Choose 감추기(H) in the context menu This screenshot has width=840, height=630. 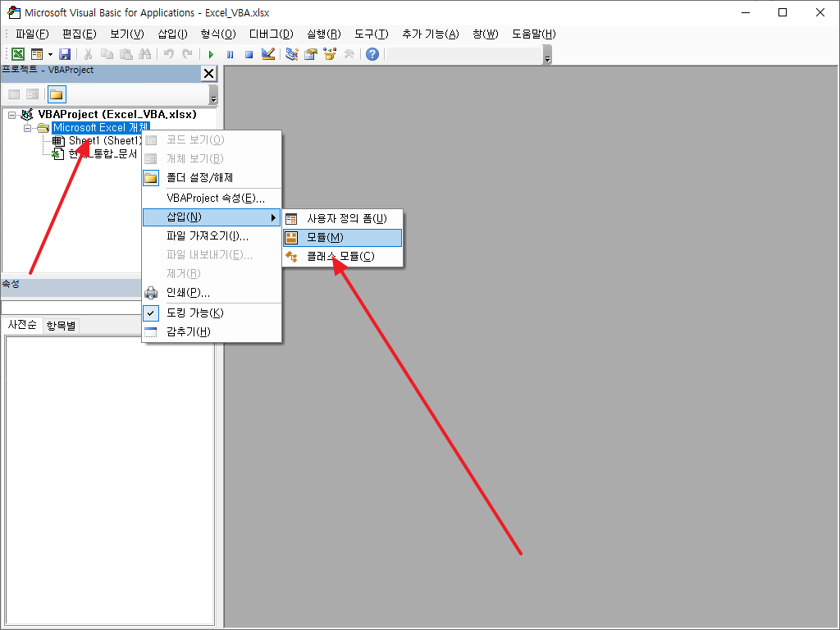(212, 332)
